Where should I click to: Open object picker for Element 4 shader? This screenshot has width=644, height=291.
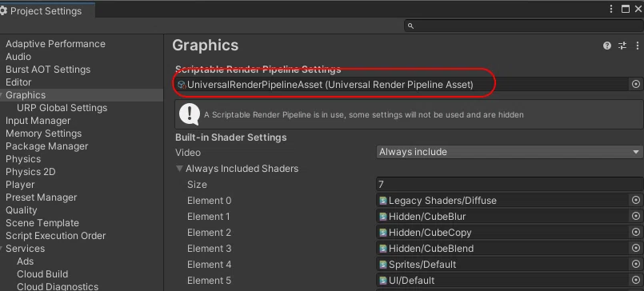(636, 265)
